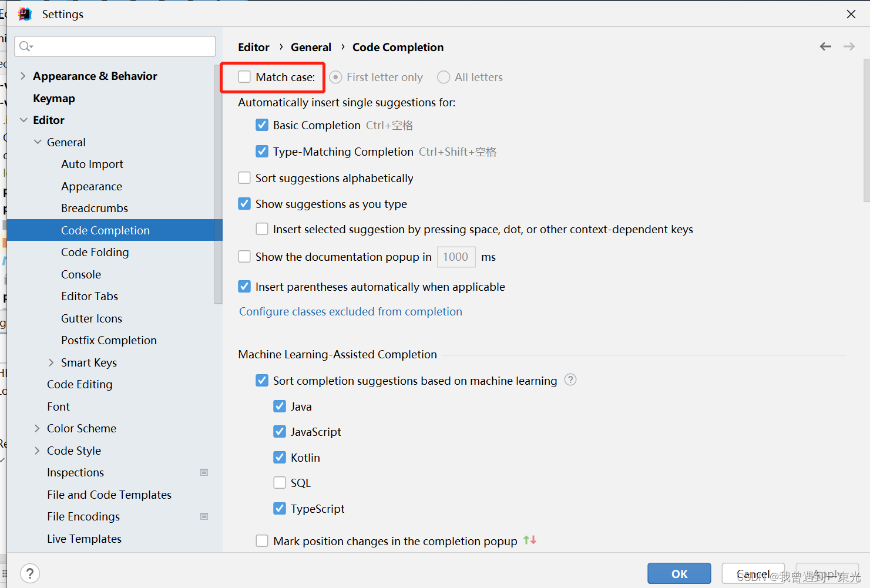The height and width of the screenshot is (588, 870).
Task: Uncheck the TypeScript checkbox
Action: [x=280, y=509]
